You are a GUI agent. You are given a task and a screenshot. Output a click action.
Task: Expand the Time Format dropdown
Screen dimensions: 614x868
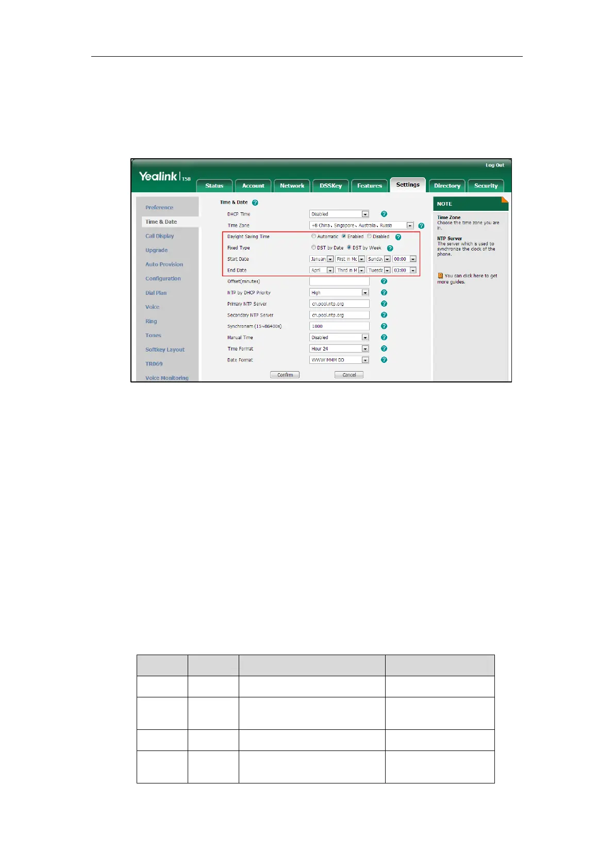point(339,349)
